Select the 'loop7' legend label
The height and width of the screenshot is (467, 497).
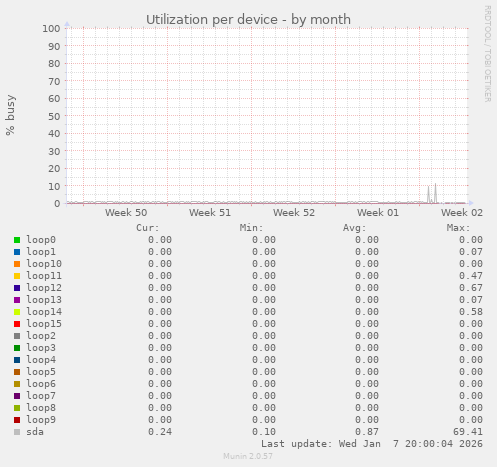click(41, 396)
